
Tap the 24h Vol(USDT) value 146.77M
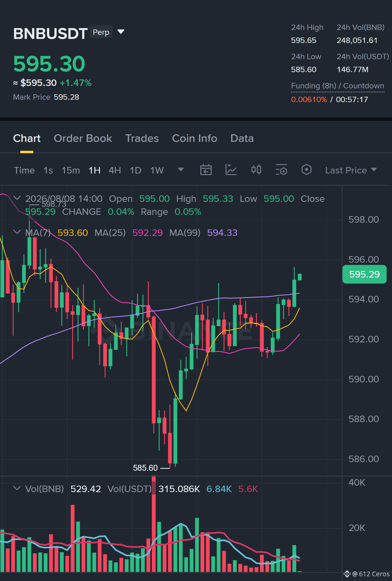pyautogui.click(x=353, y=69)
